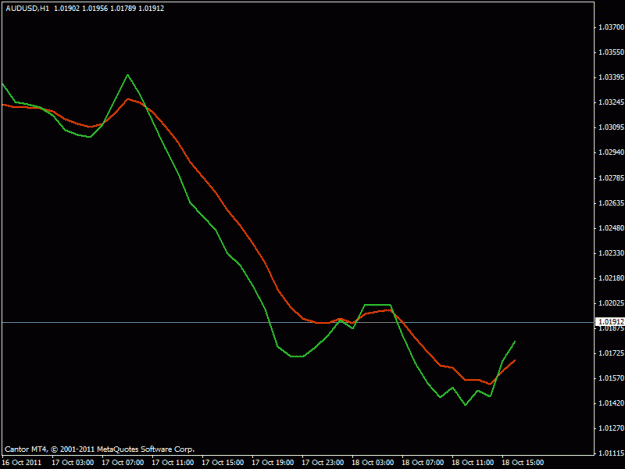Click the 1.03095 price scale label
This screenshot has width=625, height=469.
(611, 128)
